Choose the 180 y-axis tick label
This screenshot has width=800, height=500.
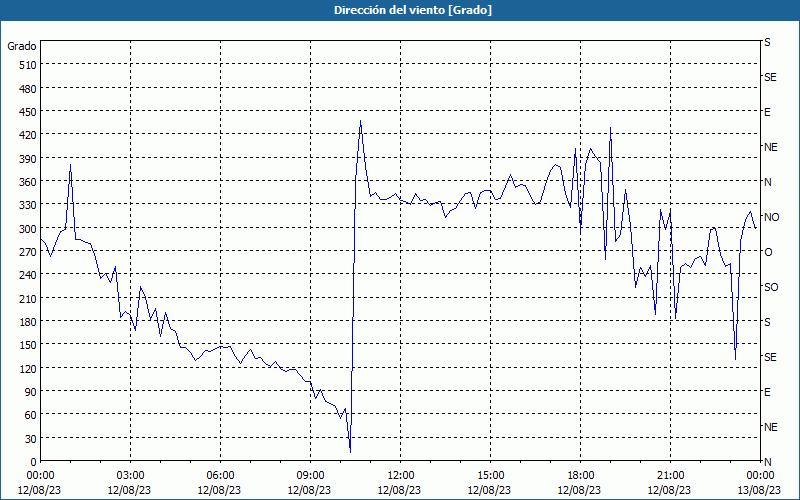pos(27,321)
